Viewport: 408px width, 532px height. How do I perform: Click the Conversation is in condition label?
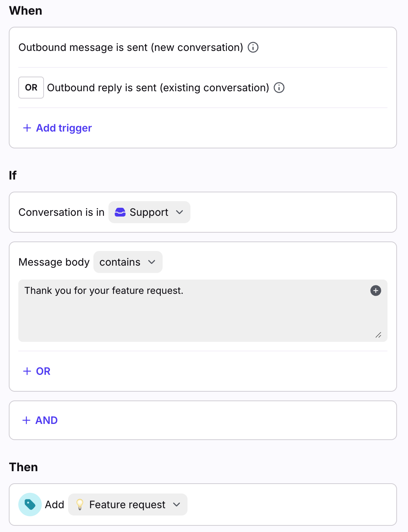click(62, 212)
